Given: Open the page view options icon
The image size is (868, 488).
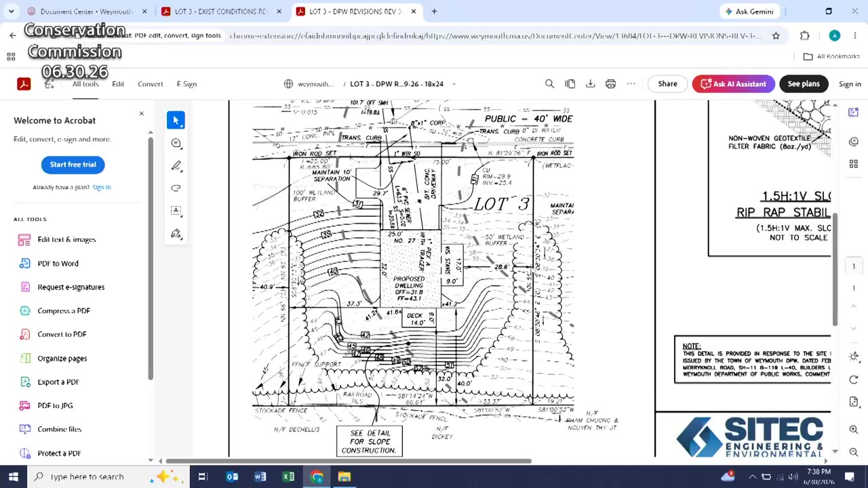Looking at the screenshot, I should 570,84.
